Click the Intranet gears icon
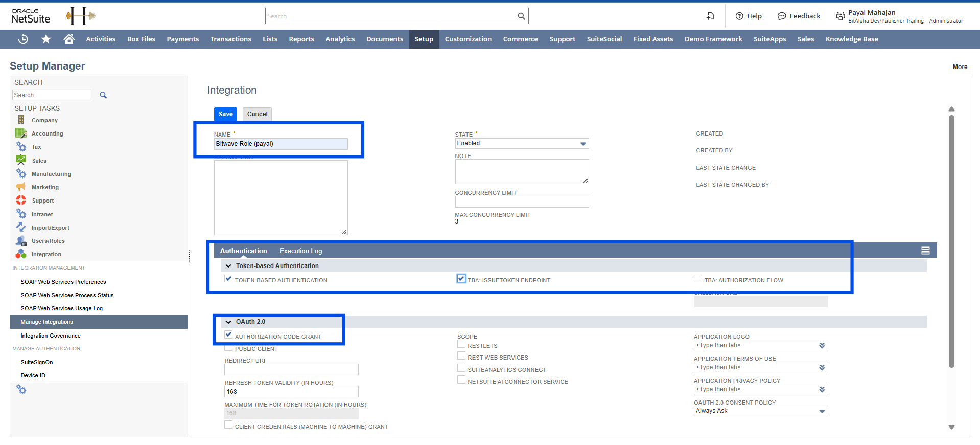 (x=21, y=214)
